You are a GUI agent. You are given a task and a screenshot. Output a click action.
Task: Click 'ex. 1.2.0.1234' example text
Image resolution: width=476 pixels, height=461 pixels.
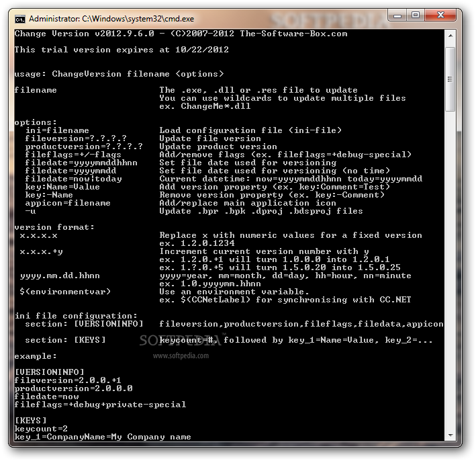click(x=197, y=243)
